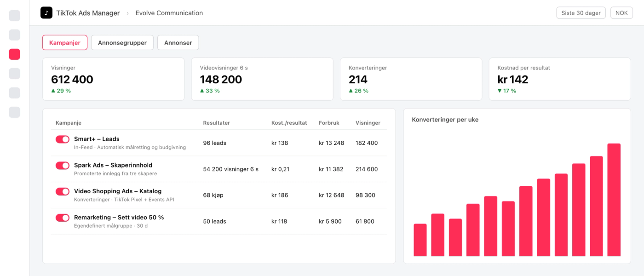Image resolution: width=644 pixels, height=276 pixels.
Task: Open the Video Shopping Ads – Katalog name
Action: [x=118, y=191]
